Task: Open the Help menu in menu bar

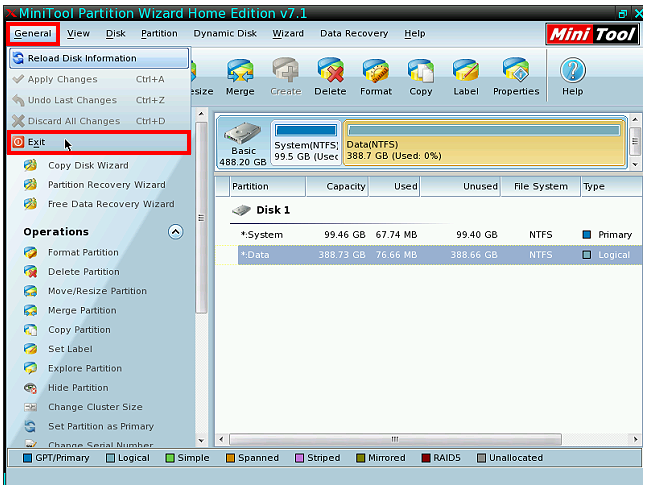Action: [x=415, y=33]
